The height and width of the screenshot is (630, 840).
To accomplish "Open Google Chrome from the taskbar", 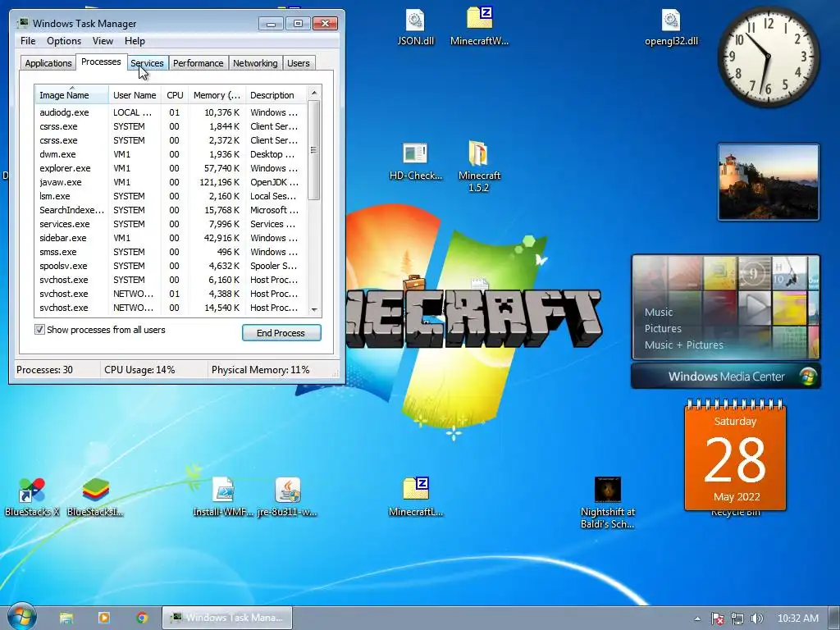I will [142, 618].
